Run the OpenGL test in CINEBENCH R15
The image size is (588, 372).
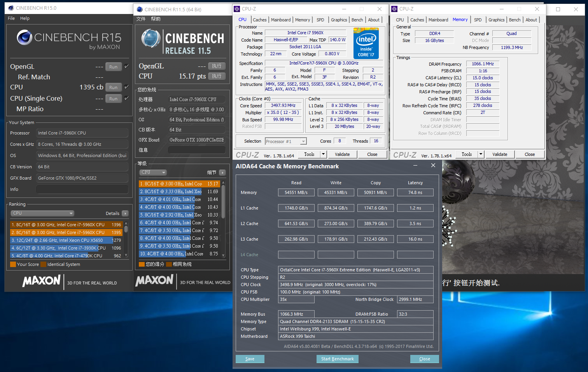[x=113, y=67]
